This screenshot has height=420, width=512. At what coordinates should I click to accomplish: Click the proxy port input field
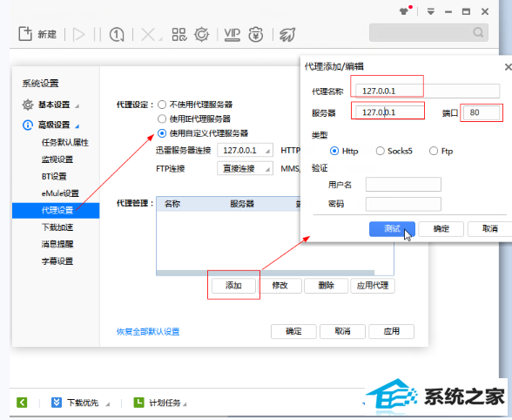[482, 112]
